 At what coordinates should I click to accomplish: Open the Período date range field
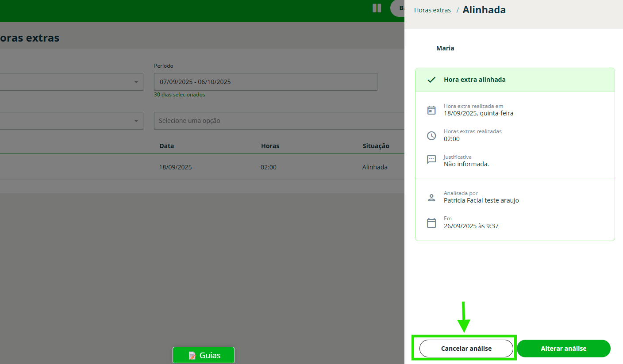tap(265, 82)
